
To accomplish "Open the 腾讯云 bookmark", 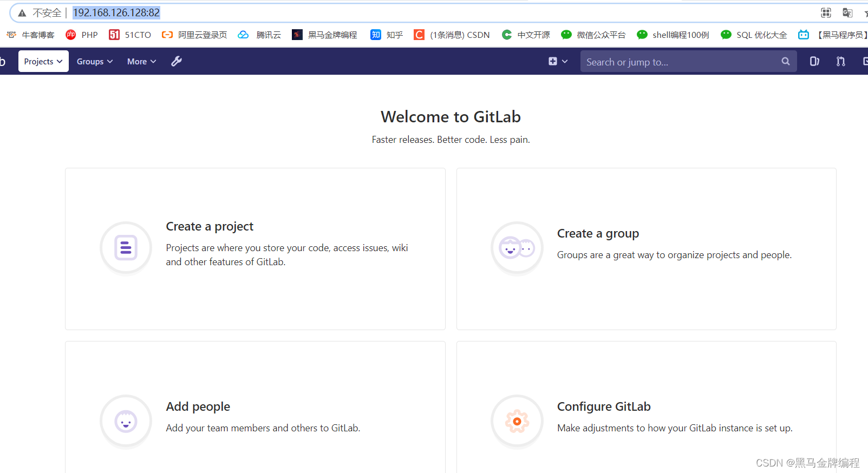I will [259, 35].
